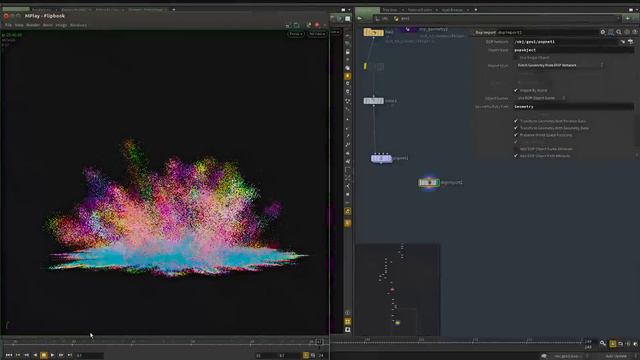Toggle the Import By Name checkbox
The height and width of the screenshot is (360, 640).
[516, 90]
